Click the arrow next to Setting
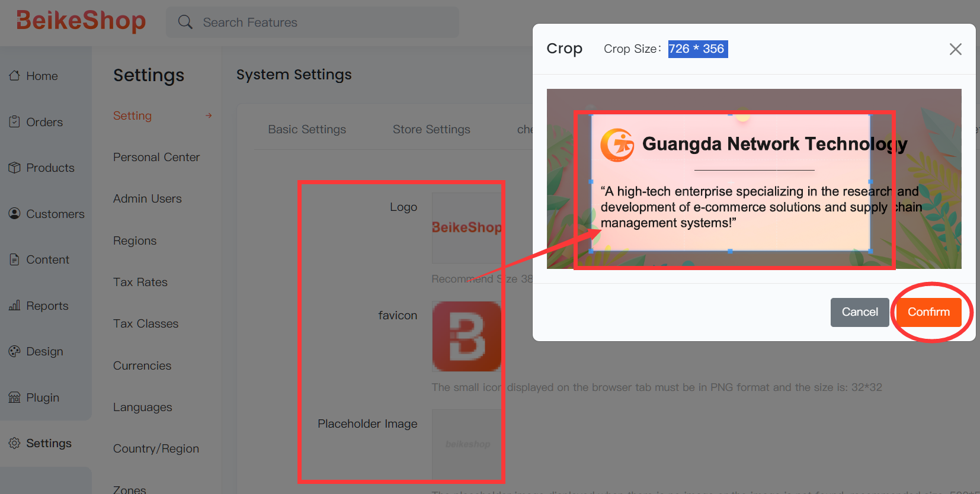This screenshot has height=494, width=980. click(209, 116)
